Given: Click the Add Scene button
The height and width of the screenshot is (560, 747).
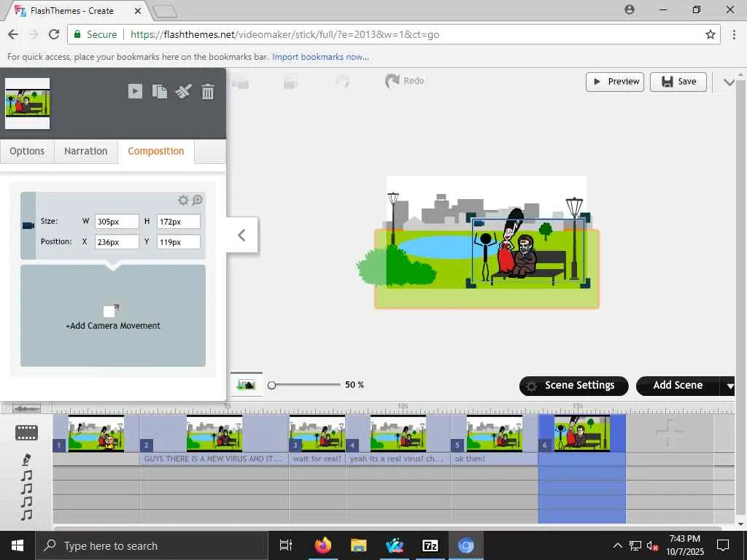Looking at the screenshot, I should (678, 386).
